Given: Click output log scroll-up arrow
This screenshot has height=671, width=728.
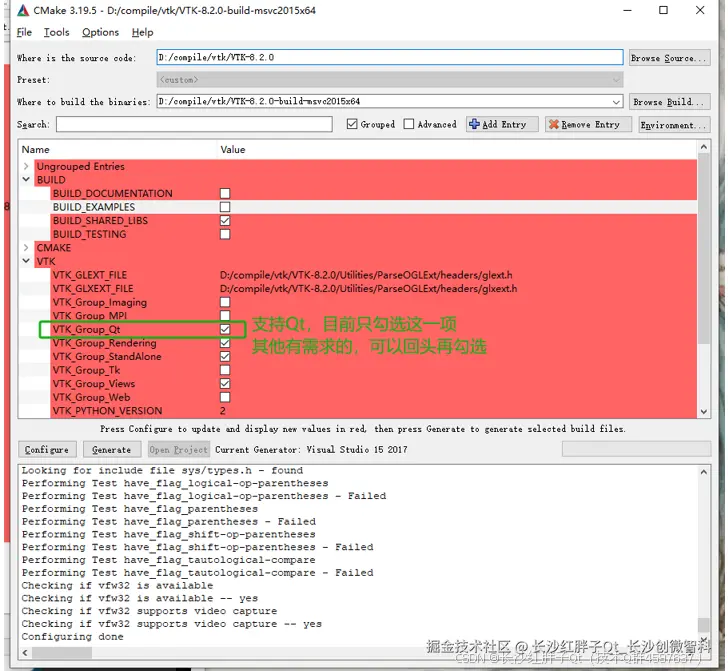Looking at the screenshot, I should (x=703, y=472).
